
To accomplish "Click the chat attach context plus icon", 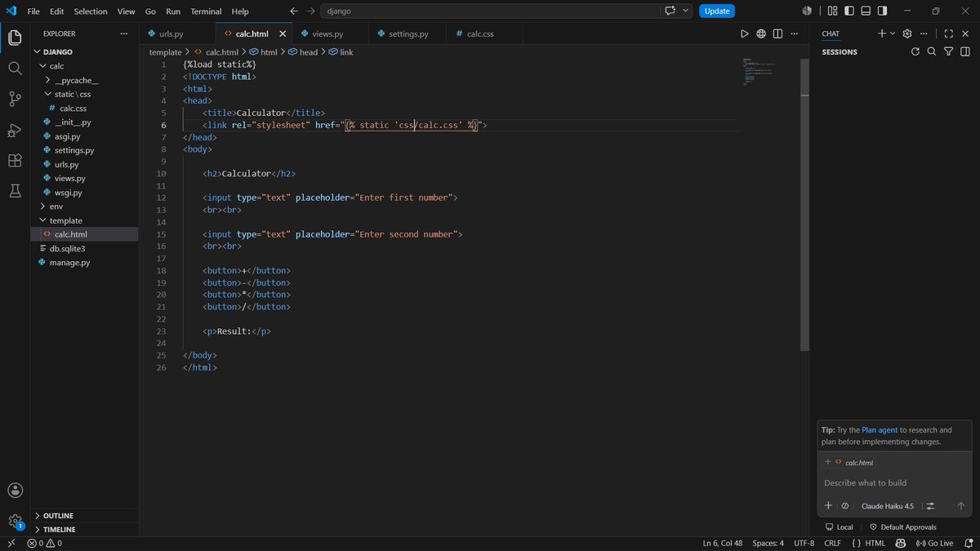I will [x=828, y=505].
